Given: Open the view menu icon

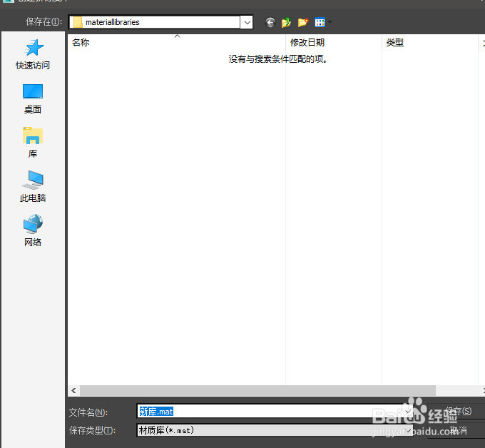Looking at the screenshot, I should pos(320,22).
